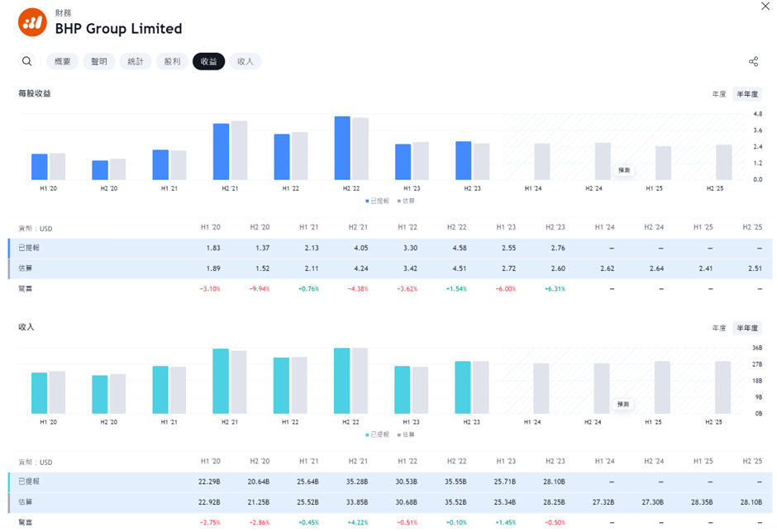Toggle 已提報 legend under the 每股收益 chart
Screen dimensions: 777x532
pyautogui.click(x=377, y=201)
